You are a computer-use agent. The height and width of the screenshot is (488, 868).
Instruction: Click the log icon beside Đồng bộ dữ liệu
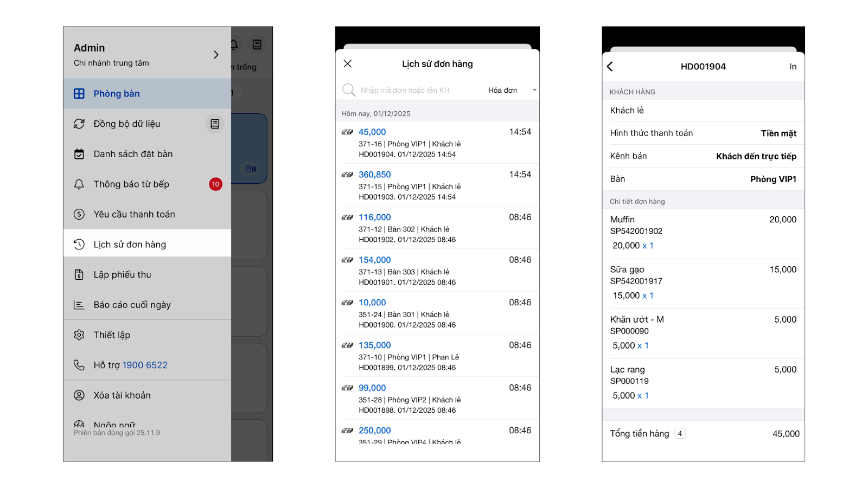click(x=215, y=124)
